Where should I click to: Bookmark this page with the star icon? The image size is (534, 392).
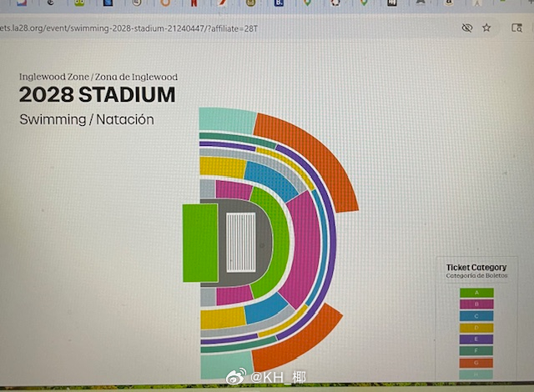click(x=486, y=28)
